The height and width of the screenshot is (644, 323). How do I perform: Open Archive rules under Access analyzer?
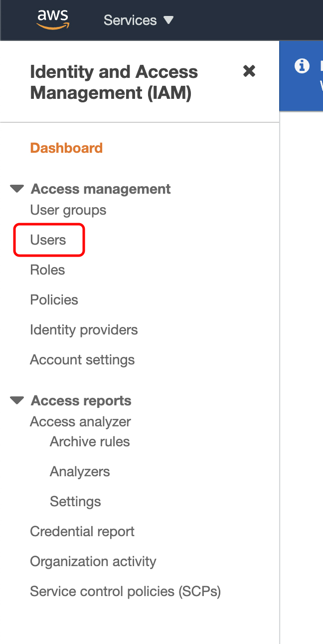90,442
